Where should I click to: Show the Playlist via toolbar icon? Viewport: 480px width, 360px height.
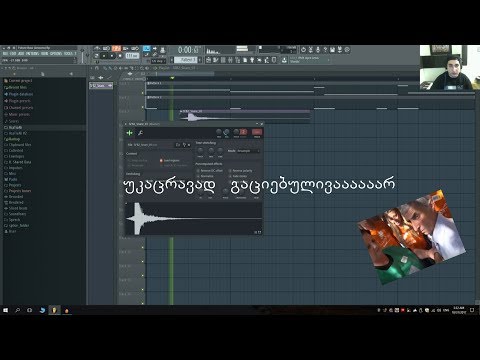(x=209, y=60)
